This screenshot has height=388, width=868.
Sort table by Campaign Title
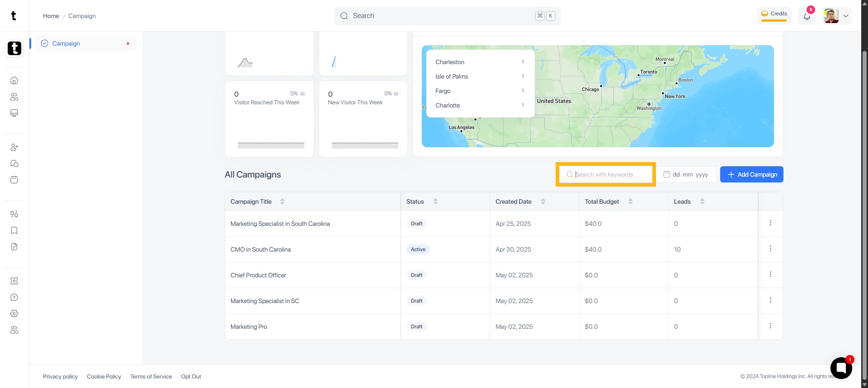click(282, 201)
